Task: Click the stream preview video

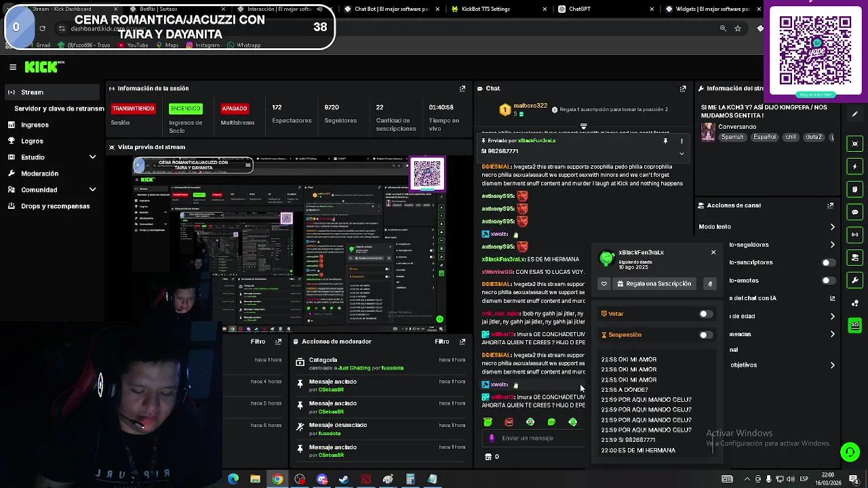Action: click(x=290, y=244)
